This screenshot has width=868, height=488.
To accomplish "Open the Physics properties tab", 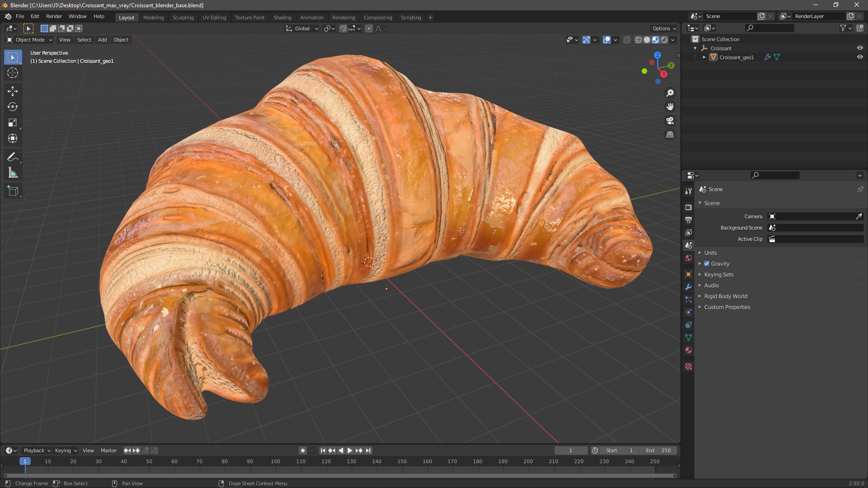I will 689,312.
